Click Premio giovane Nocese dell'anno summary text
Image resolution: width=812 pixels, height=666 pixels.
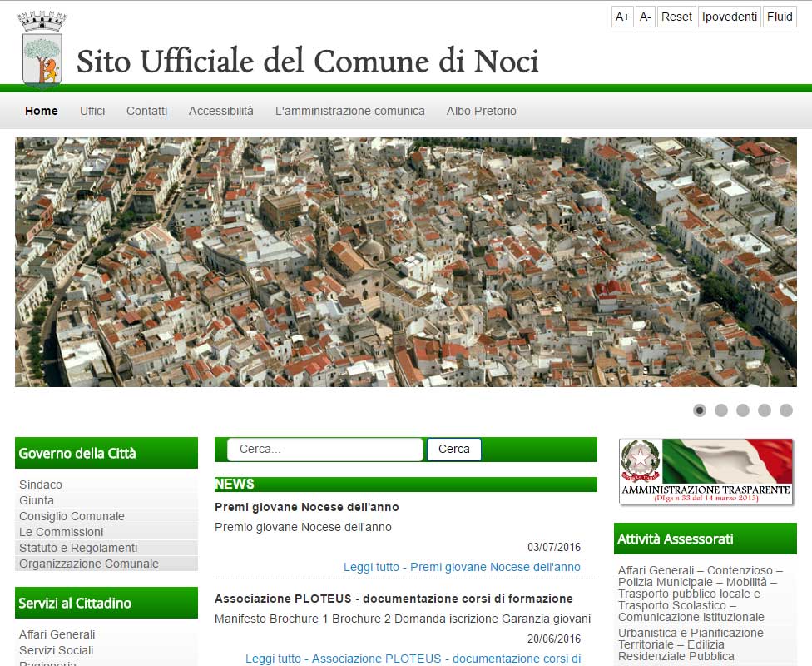coord(303,527)
